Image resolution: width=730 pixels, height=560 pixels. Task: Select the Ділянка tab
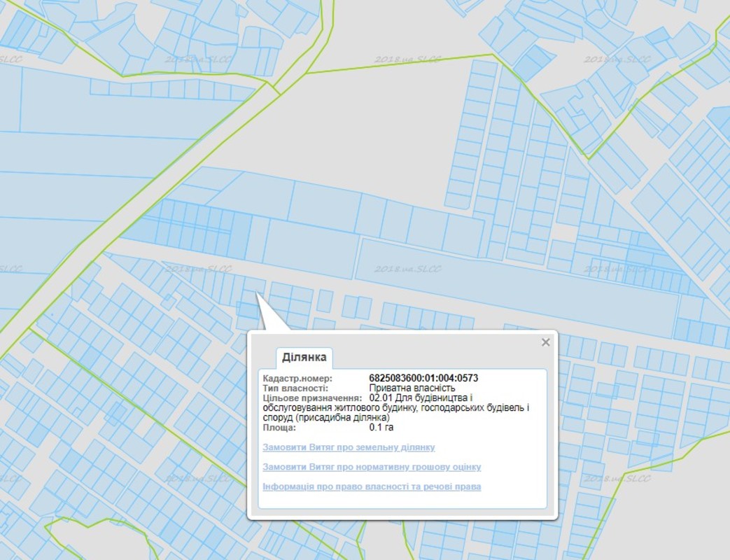click(304, 358)
